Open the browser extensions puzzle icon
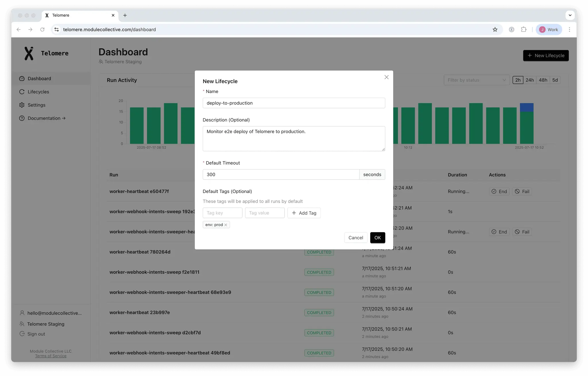 [x=524, y=30]
